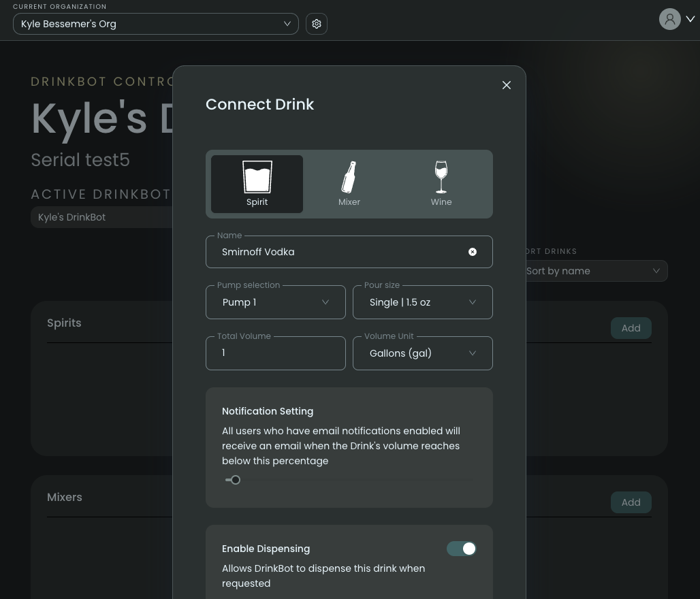Click the notification percentage slider handle
Image resolution: width=700 pixels, height=599 pixels.
coord(236,480)
